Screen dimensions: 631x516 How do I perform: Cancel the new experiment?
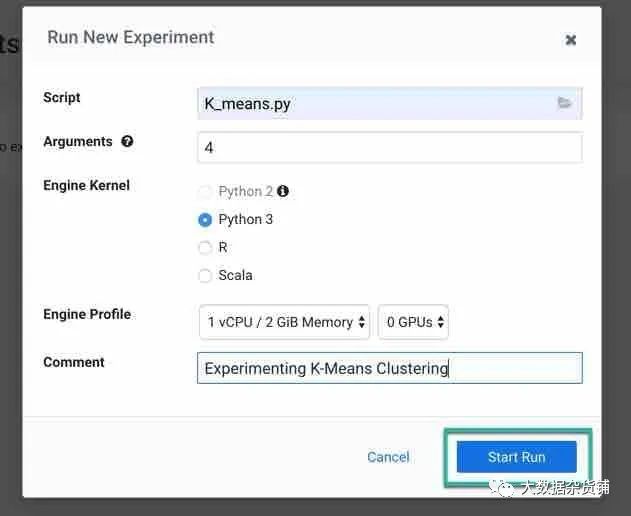click(388, 457)
